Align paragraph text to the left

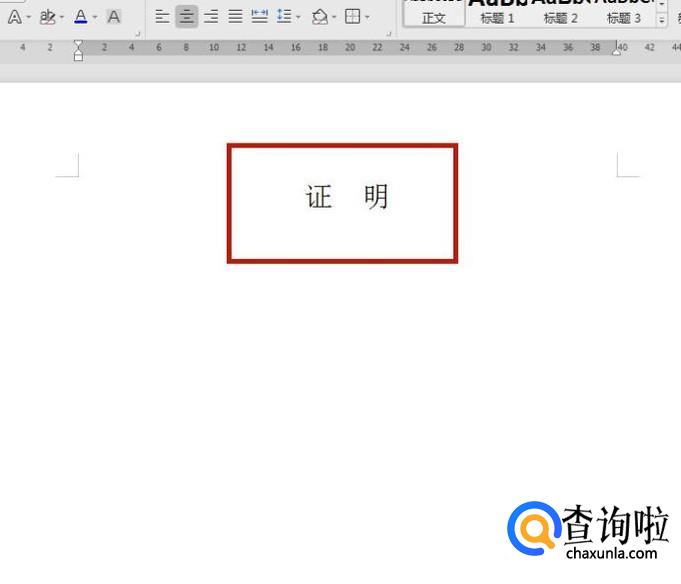[162, 17]
